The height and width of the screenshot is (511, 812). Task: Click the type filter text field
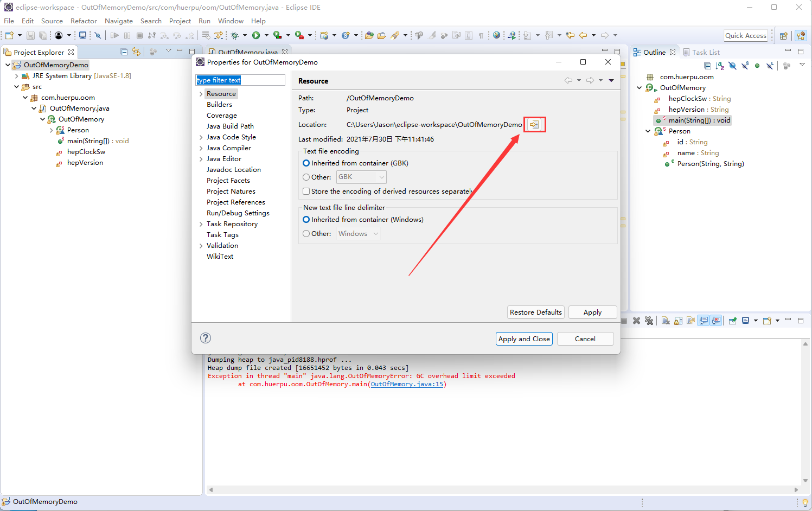(240, 80)
